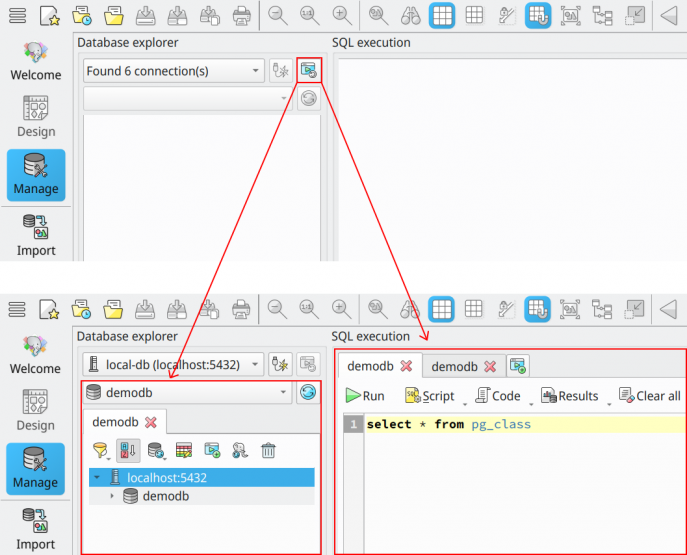This screenshot has height=555, width=687.
Task: Click the greyed refresh icon in upper explorer
Action: (309, 98)
